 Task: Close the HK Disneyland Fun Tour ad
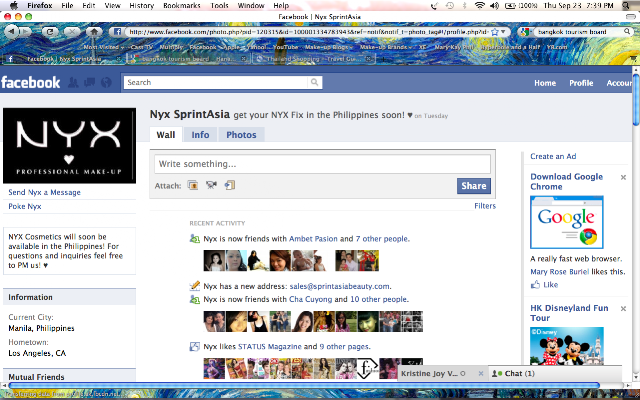tap(623, 309)
